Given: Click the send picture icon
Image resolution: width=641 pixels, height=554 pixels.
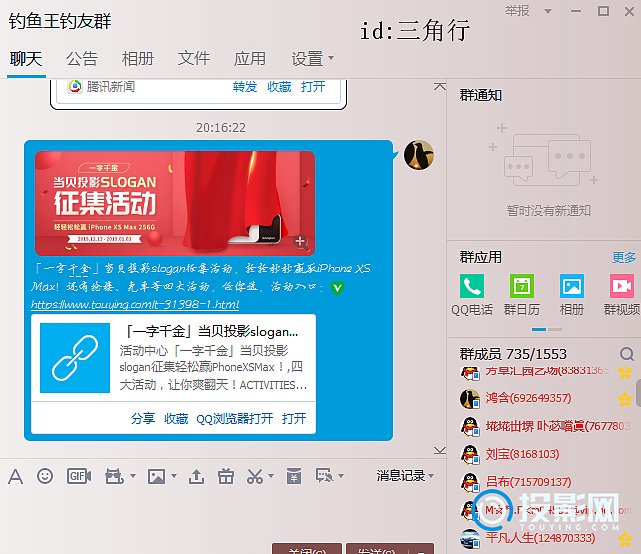Looking at the screenshot, I should tap(157, 476).
